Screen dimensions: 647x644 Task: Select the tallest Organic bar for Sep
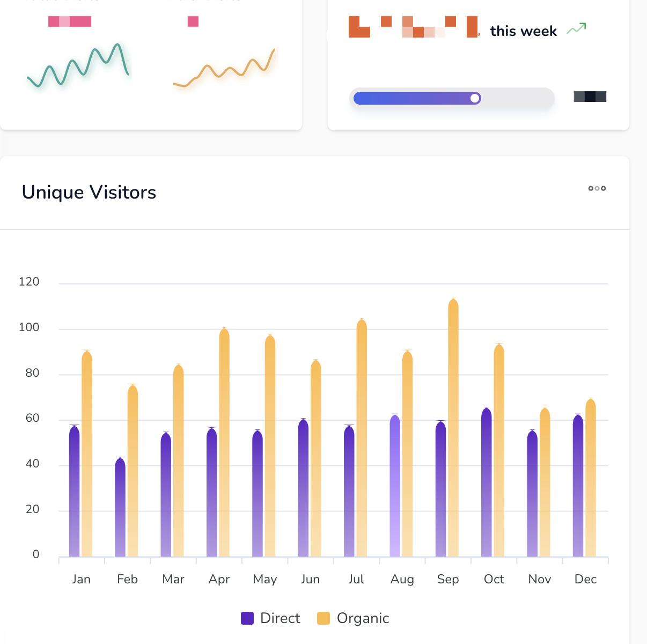click(453, 429)
